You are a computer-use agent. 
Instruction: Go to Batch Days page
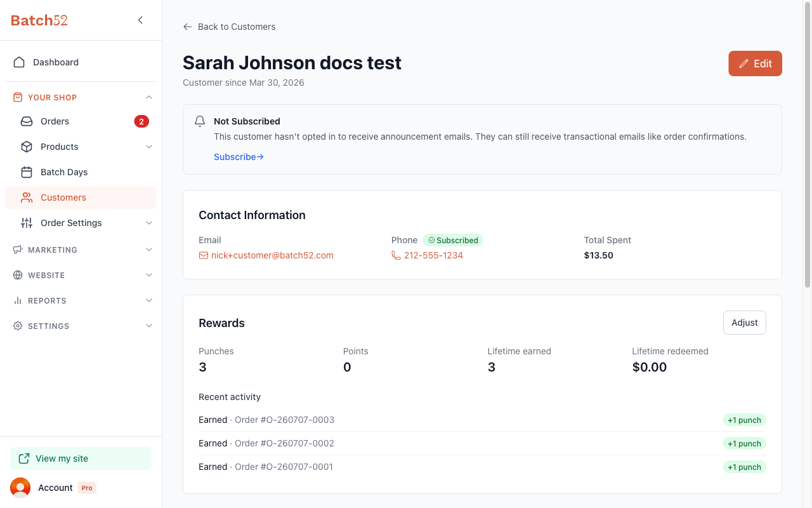click(x=81, y=172)
